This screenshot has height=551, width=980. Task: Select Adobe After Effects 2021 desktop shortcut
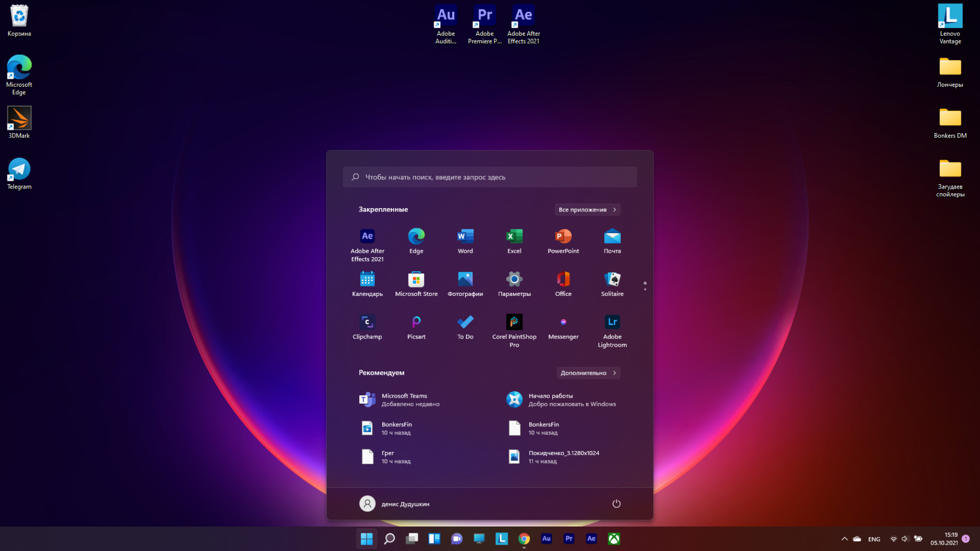point(523,24)
